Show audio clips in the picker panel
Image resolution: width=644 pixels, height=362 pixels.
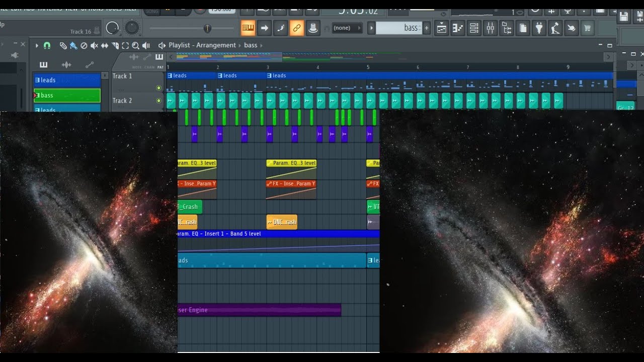pos(66,64)
